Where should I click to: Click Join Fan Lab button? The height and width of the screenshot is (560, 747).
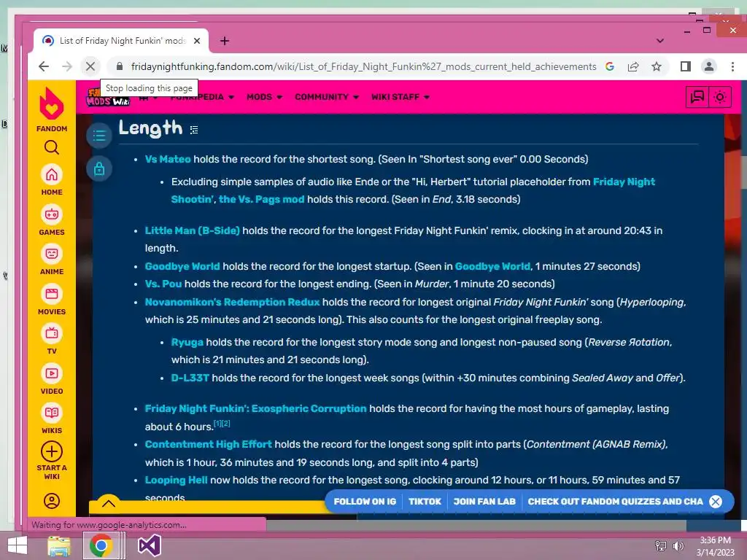[x=484, y=502]
